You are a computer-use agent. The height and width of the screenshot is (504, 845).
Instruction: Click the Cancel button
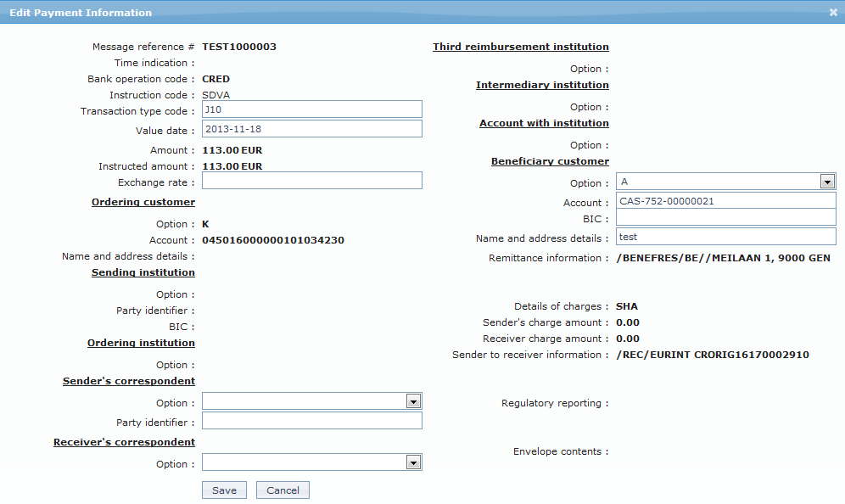point(283,490)
